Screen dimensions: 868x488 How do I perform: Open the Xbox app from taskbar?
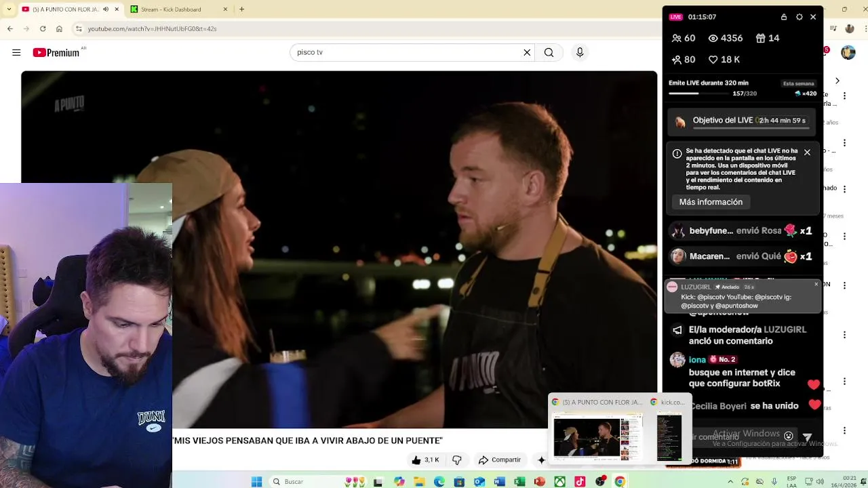coord(560,481)
